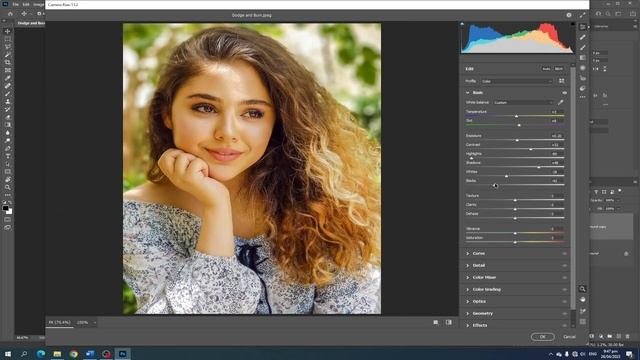Toggle highlight clipping warning on histogram
Screen dimensions: 640x360
point(573,24)
